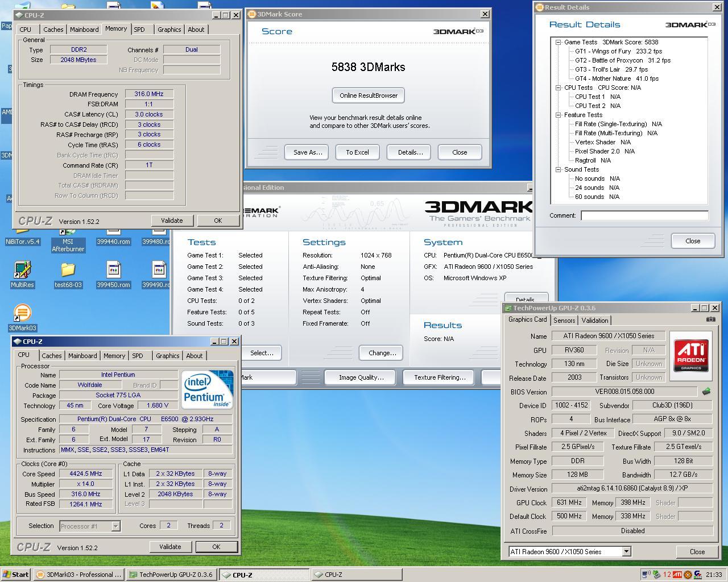This screenshot has width=728, height=582.
Task: Open the Start menu
Action: [x=16, y=575]
